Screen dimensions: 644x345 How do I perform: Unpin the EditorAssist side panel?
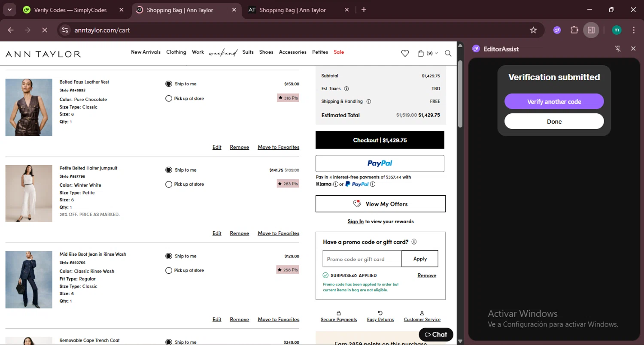pos(618,49)
